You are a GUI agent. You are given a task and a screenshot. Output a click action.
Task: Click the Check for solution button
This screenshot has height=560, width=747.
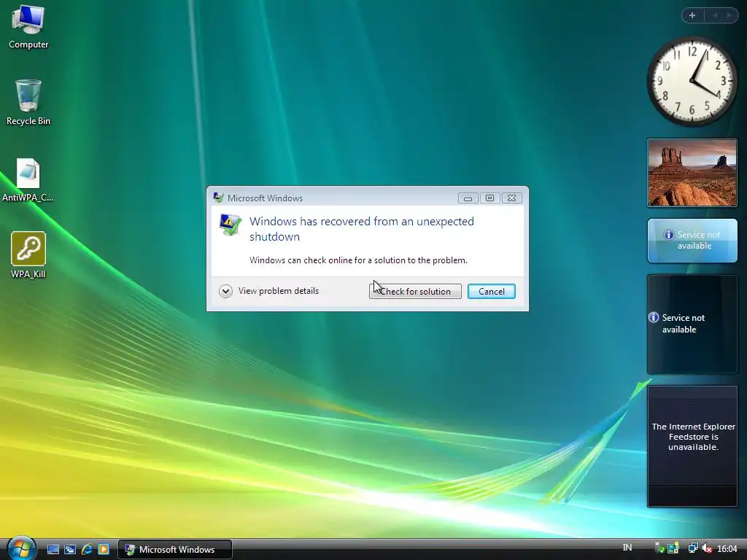pos(415,292)
